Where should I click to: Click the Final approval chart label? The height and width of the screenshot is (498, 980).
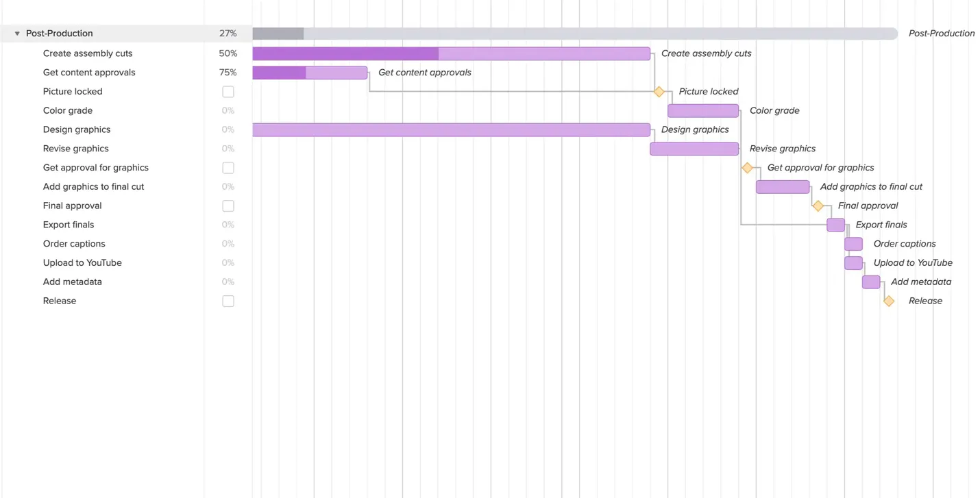(868, 206)
